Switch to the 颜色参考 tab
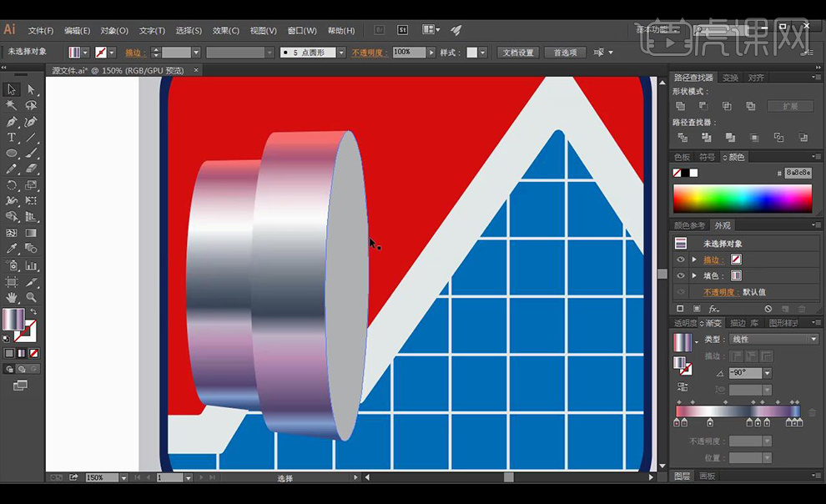 (689, 225)
